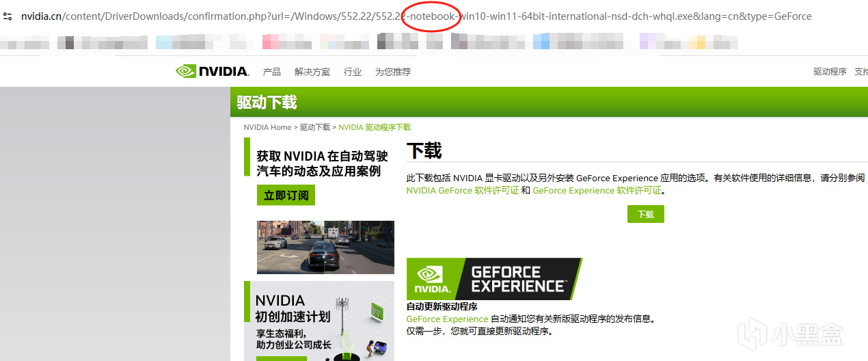
Task: Click the address bar URL
Action: coord(416,16)
